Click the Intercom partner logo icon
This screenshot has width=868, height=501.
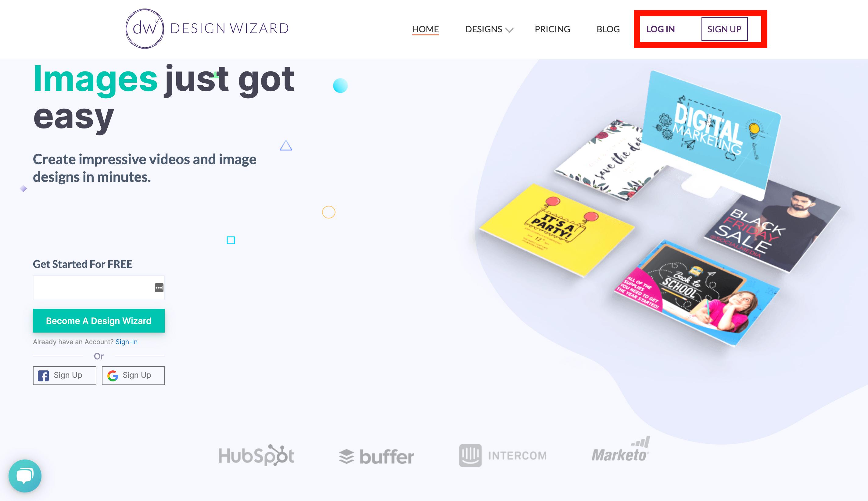pyautogui.click(x=472, y=455)
